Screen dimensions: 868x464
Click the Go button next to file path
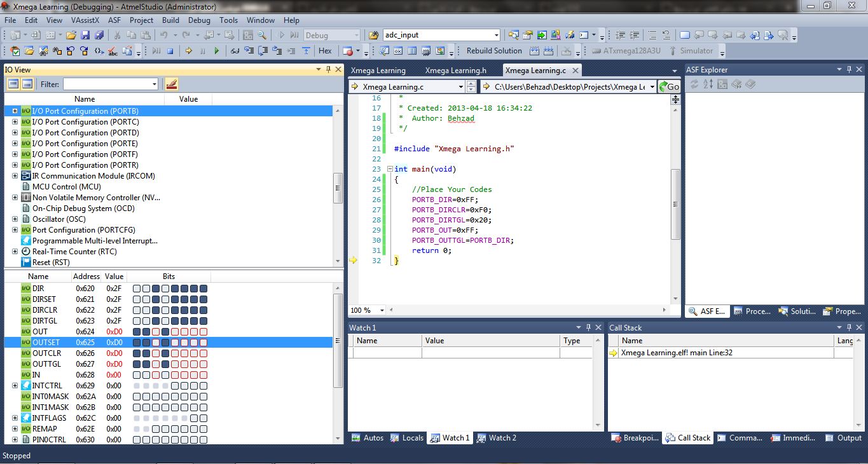point(669,86)
